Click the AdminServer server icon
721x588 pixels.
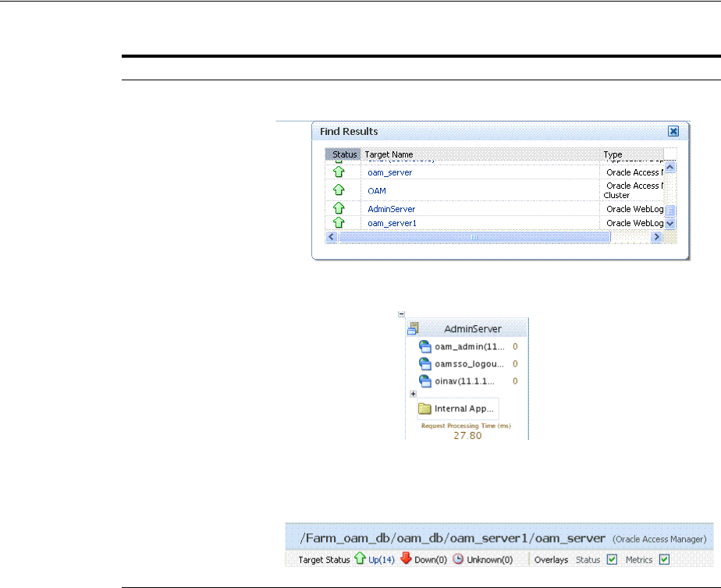click(x=413, y=328)
